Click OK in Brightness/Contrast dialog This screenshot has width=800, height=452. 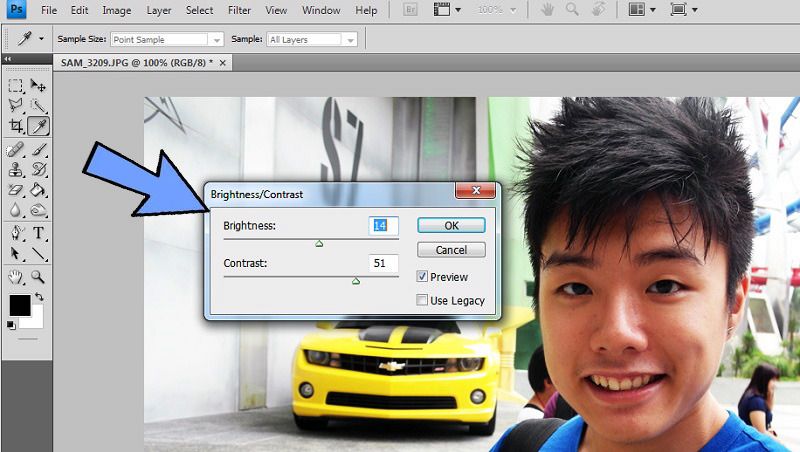tap(451, 225)
